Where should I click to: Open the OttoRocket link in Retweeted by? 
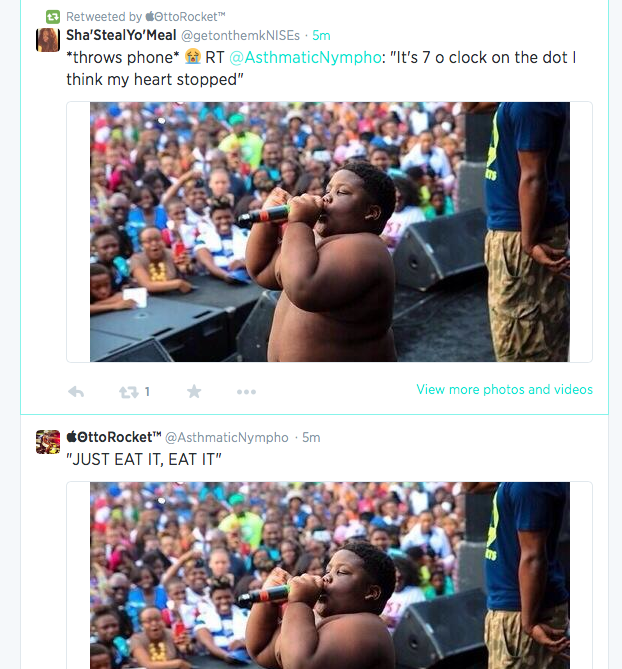pyautogui.click(x=186, y=17)
